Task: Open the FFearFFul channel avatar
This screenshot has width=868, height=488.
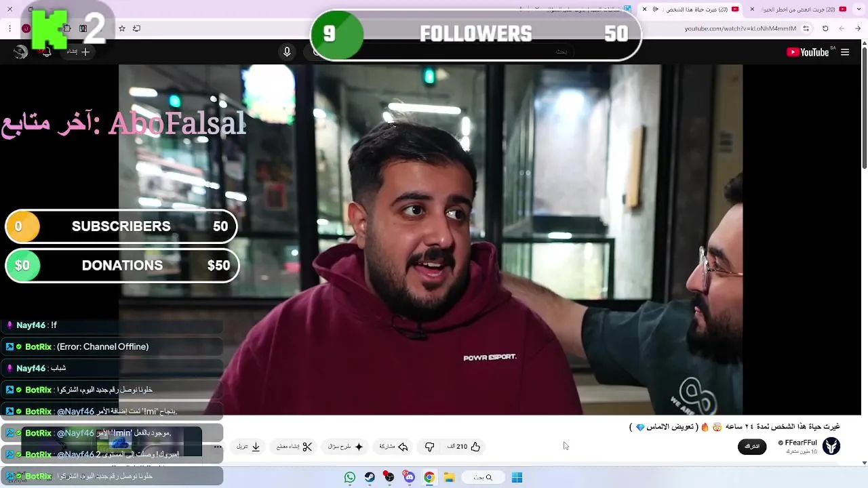Action: click(x=831, y=445)
